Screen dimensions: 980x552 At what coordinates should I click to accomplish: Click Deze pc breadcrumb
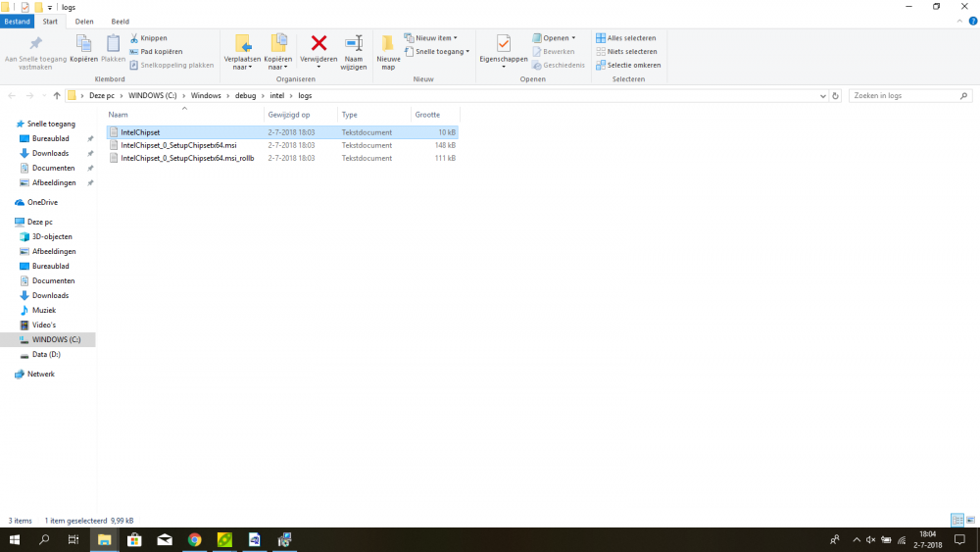(x=101, y=96)
